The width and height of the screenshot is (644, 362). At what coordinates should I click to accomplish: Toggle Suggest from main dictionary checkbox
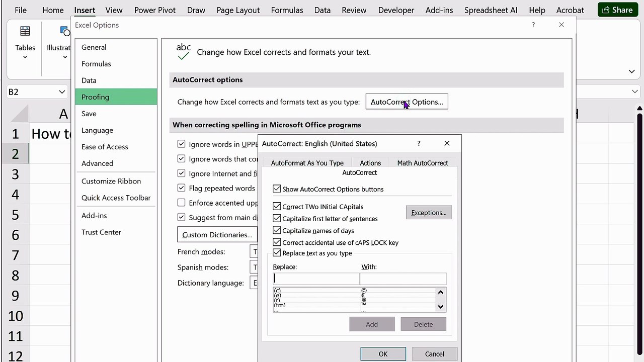[181, 217]
